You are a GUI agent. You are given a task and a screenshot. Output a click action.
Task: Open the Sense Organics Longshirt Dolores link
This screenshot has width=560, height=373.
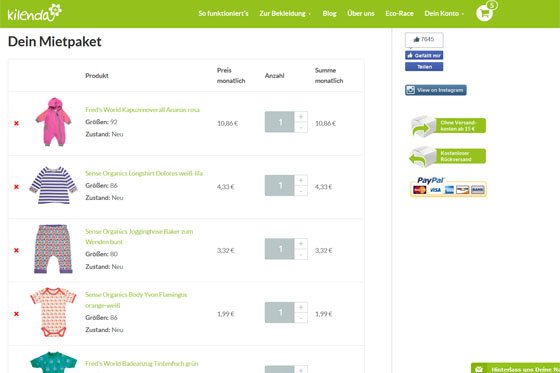point(144,173)
